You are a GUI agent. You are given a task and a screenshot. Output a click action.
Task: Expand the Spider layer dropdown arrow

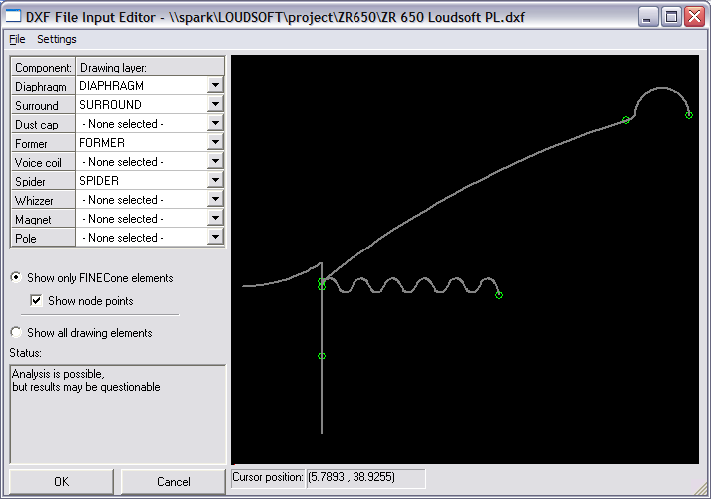tap(215, 181)
